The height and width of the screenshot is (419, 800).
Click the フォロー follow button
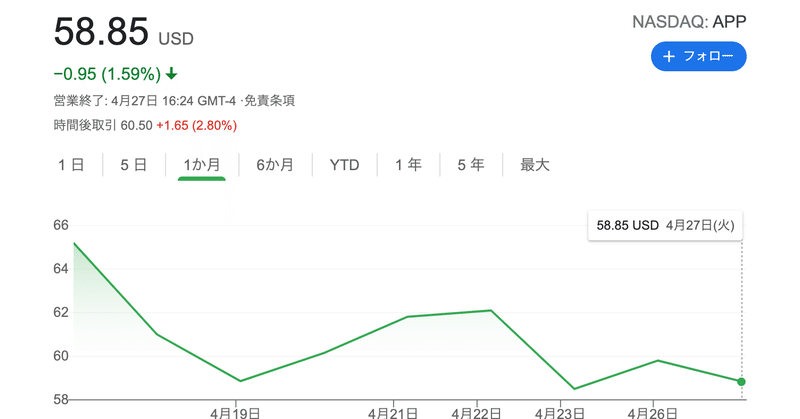(698, 56)
